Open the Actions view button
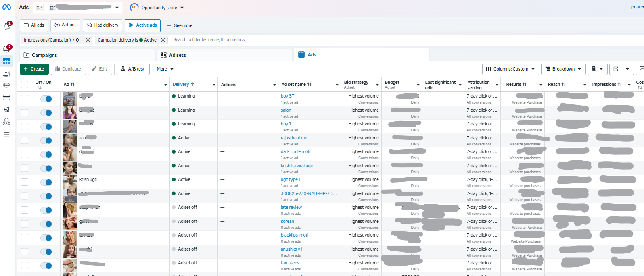 tap(65, 25)
